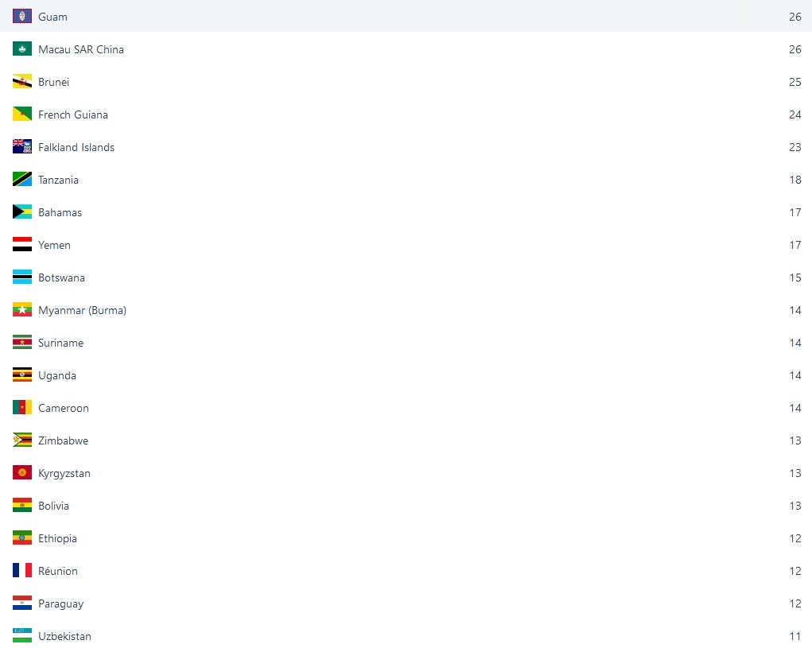
Task: Open the French Guiana country entry
Action: (x=72, y=114)
